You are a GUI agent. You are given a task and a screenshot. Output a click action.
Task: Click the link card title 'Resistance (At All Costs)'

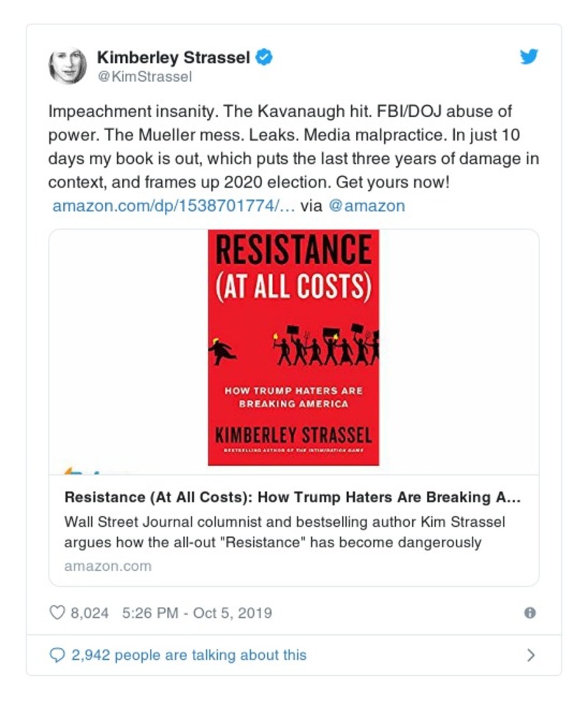(293, 497)
